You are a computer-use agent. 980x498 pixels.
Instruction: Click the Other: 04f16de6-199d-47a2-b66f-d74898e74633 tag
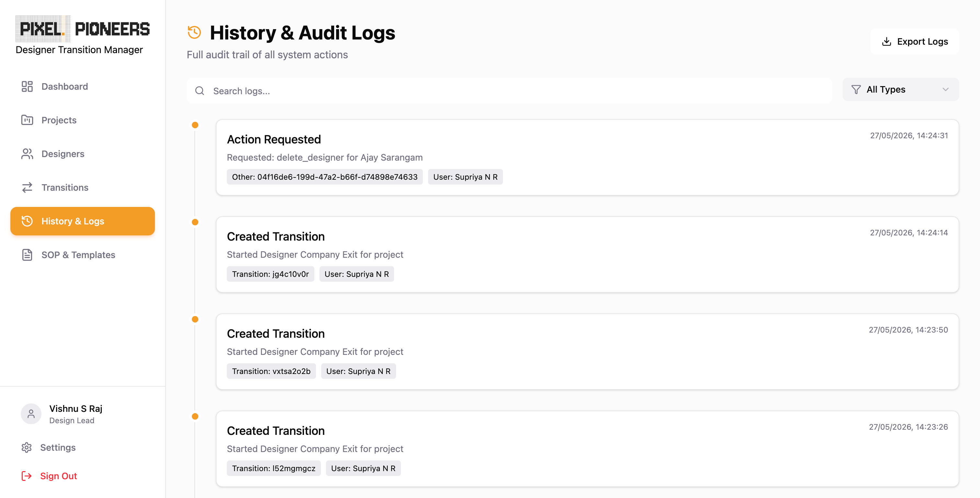point(325,177)
